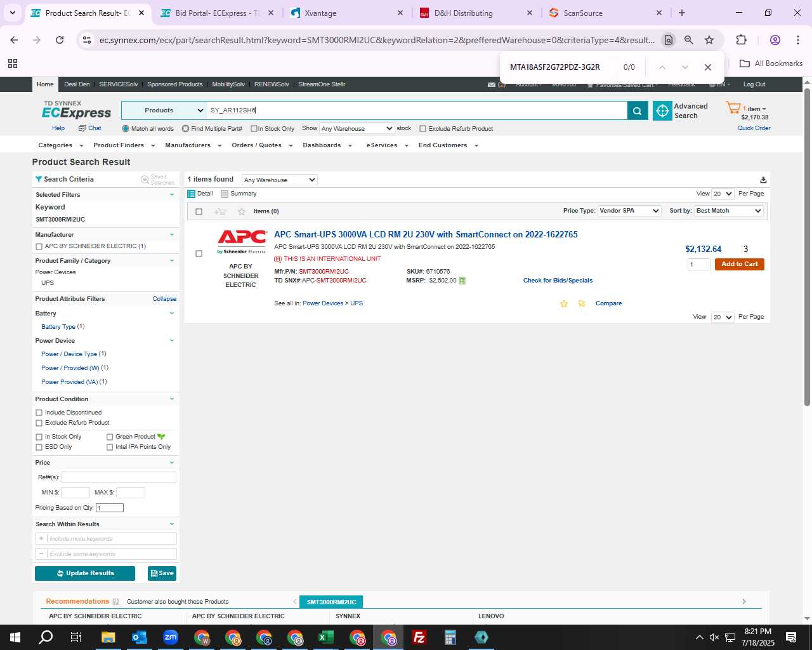812x650 pixels.
Task: Collapse the Price filter section
Action: coord(172,462)
